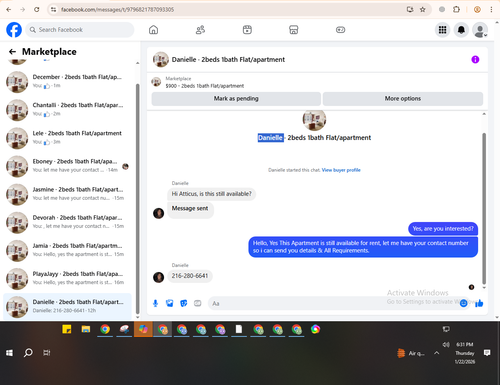Open the PlayaJayy conversation

click(x=67, y=278)
